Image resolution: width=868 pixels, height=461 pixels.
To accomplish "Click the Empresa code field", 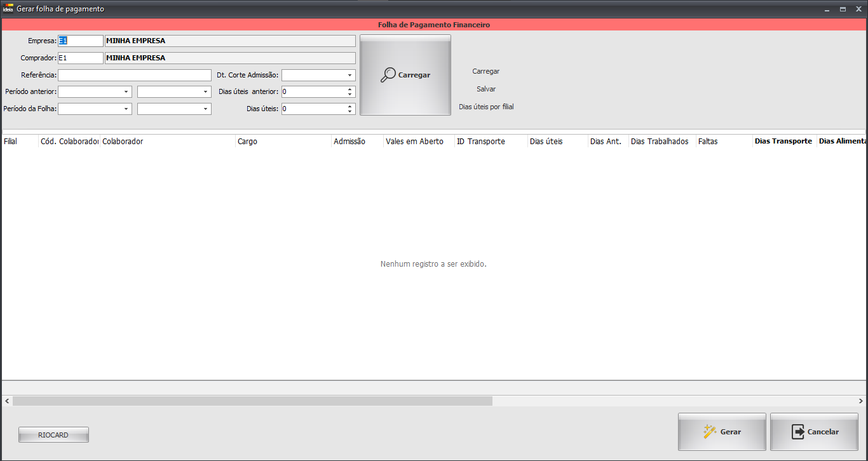I will point(80,41).
